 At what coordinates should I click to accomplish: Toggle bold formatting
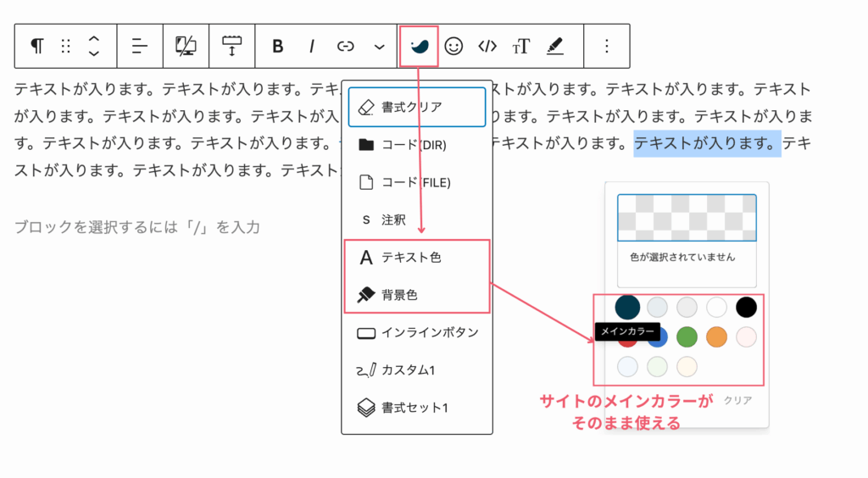tap(278, 46)
